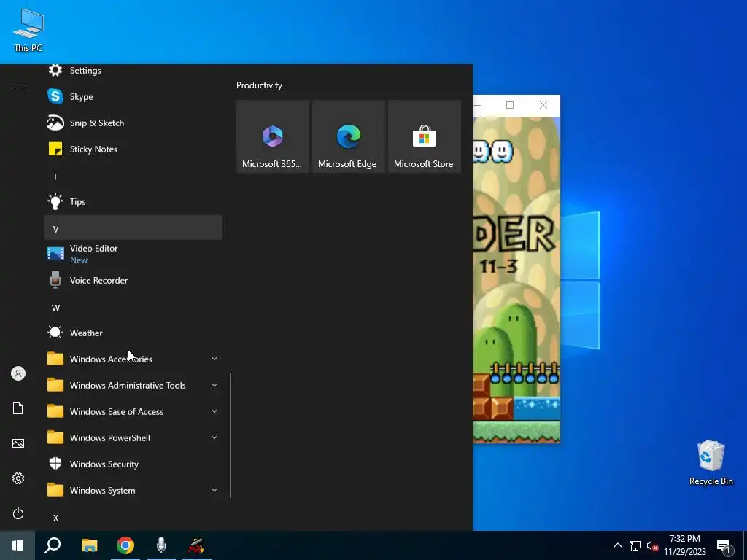Click the X letter section header
The width and height of the screenshot is (747, 560).
click(133, 518)
